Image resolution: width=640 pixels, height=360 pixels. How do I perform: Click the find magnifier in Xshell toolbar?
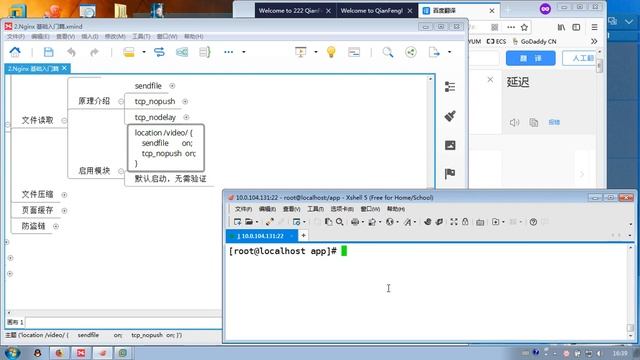coord(340,222)
